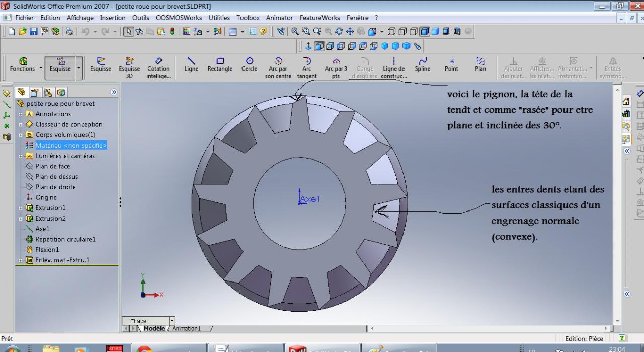Select the Ligne sketch tool
Screen dimensions: 644x352
point(191,64)
